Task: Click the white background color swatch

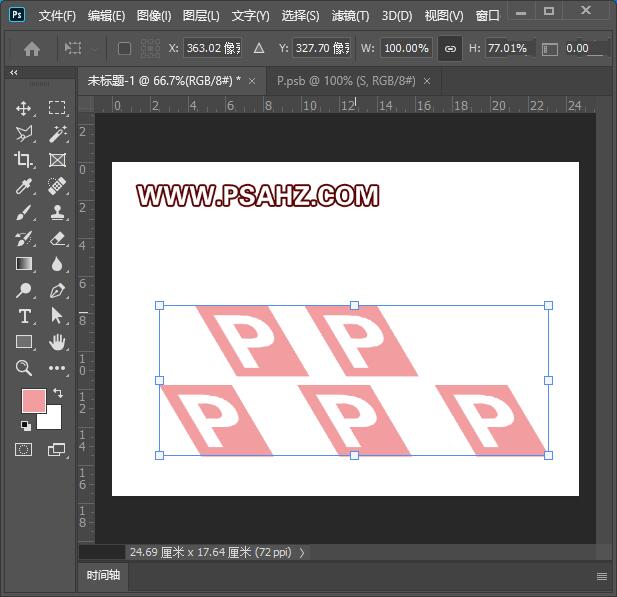Action: coord(53,420)
